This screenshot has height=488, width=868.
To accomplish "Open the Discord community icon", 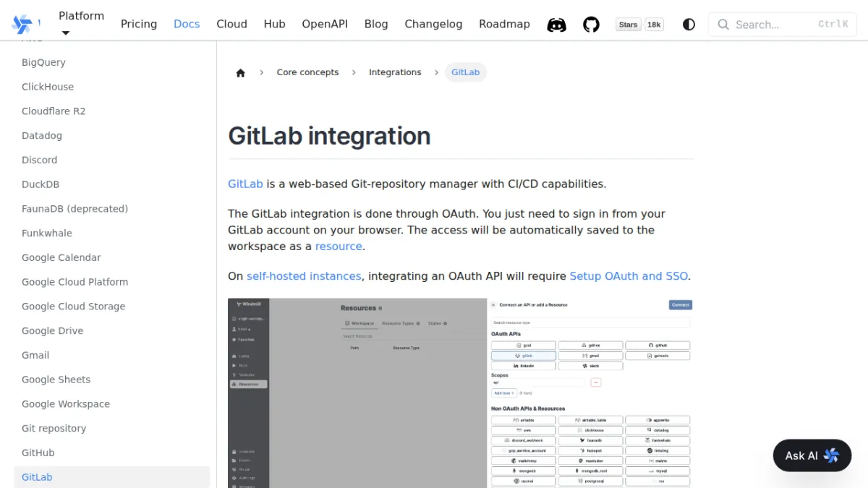I will pyautogui.click(x=556, y=25).
